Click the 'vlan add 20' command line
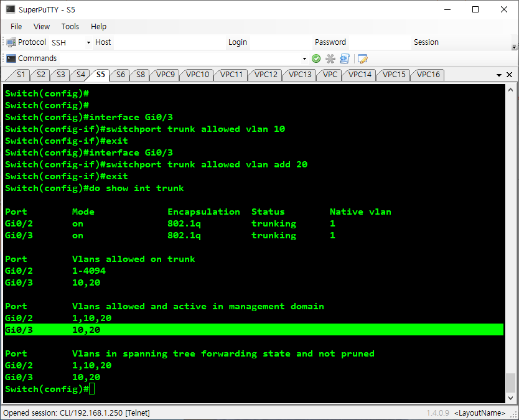 click(156, 164)
